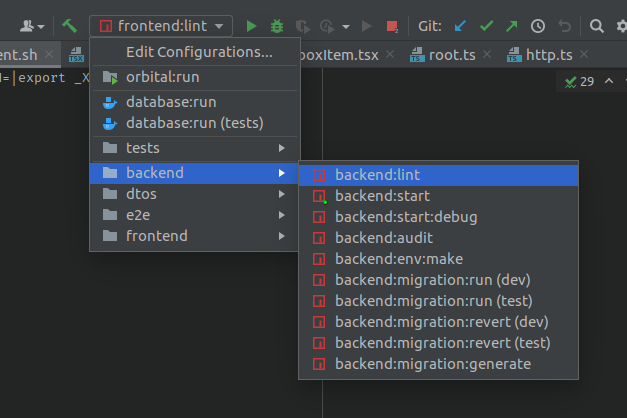Select database:run (tests) configuration
Image resolution: width=627 pixels, height=418 pixels.
pyautogui.click(x=194, y=123)
